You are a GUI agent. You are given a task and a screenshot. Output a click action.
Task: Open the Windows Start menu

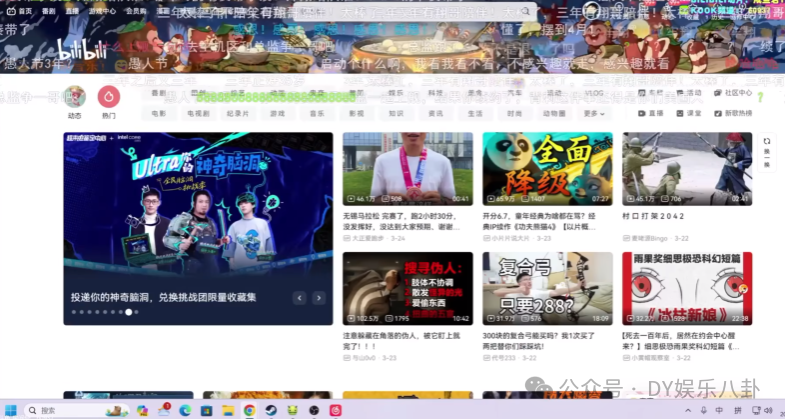click(11, 410)
